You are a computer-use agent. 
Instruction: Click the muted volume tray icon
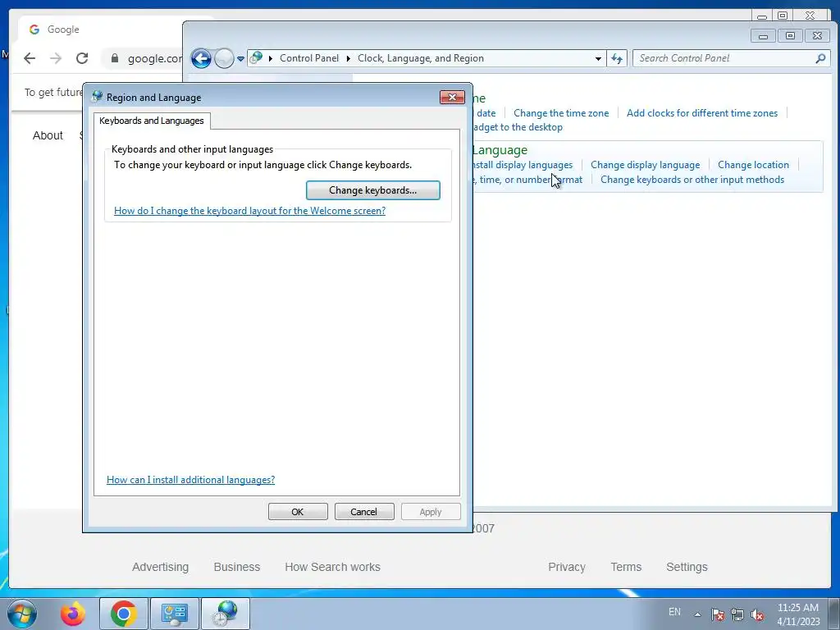pyautogui.click(x=757, y=614)
